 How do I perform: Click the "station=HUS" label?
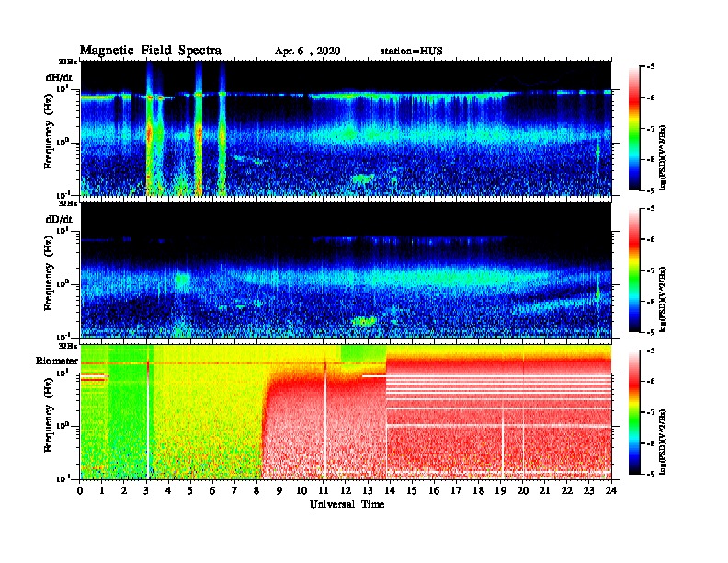pos(412,52)
